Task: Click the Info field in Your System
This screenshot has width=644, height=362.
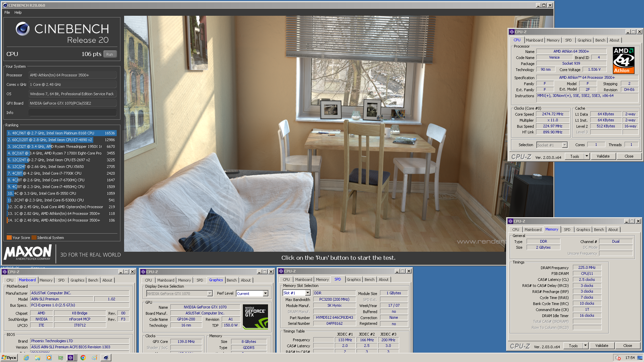Action: 72,113
